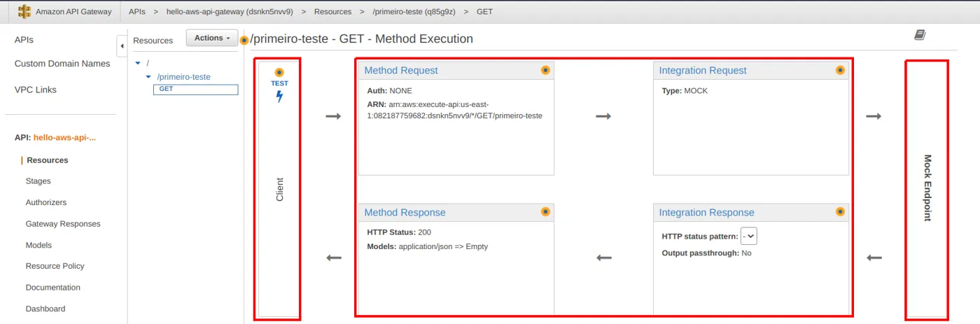Click the TEST link in the Client box
This screenshot has height=324, width=980.
[279, 83]
